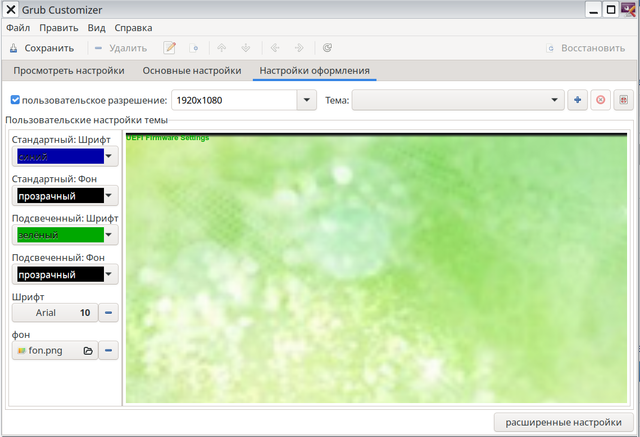Click the green зелёный color swatch
This screenshot has width=640, height=437.
60,235
